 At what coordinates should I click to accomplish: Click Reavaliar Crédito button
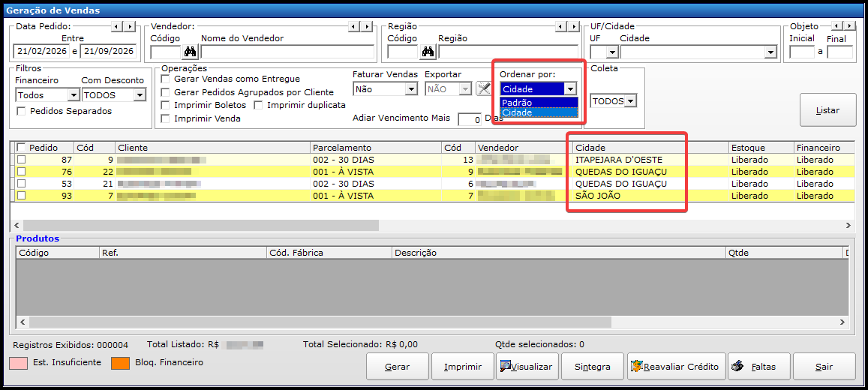click(676, 366)
